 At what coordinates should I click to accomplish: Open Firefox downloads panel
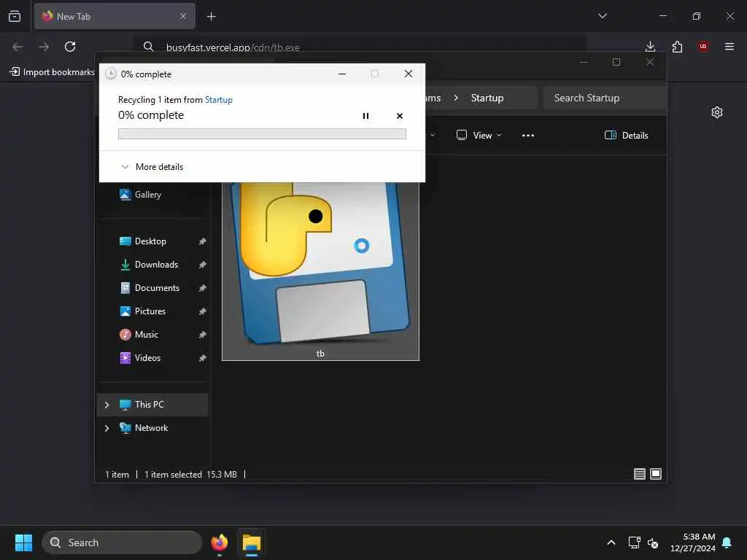(650, 47)
